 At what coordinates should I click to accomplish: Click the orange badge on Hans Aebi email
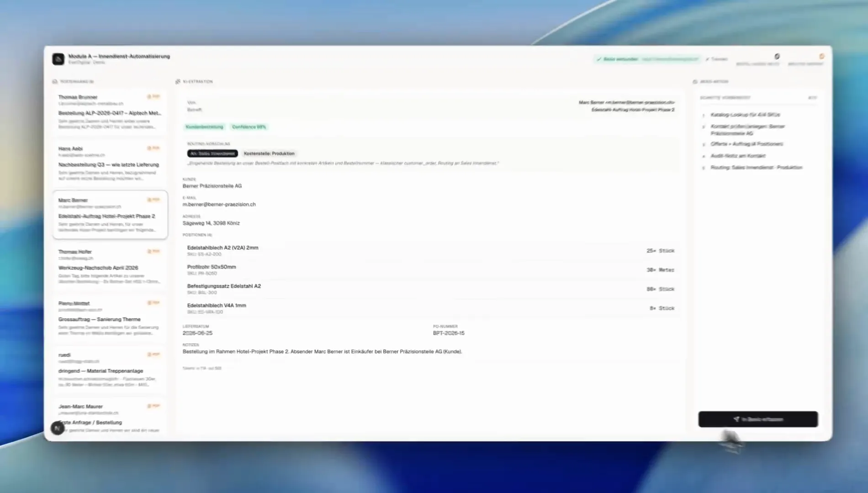(x=153, y=148)
